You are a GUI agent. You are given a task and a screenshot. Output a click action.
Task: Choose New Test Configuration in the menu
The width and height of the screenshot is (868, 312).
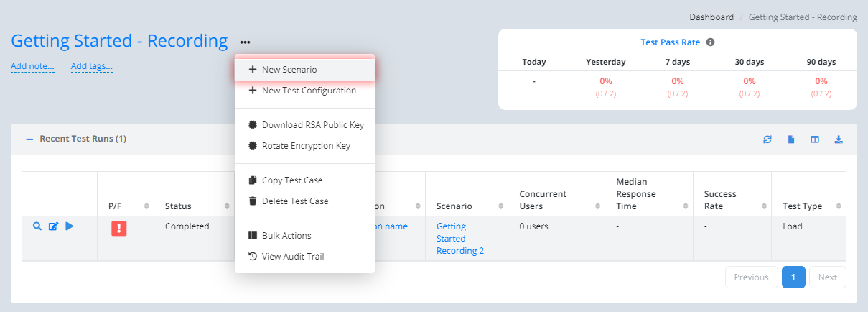(304, 91)
